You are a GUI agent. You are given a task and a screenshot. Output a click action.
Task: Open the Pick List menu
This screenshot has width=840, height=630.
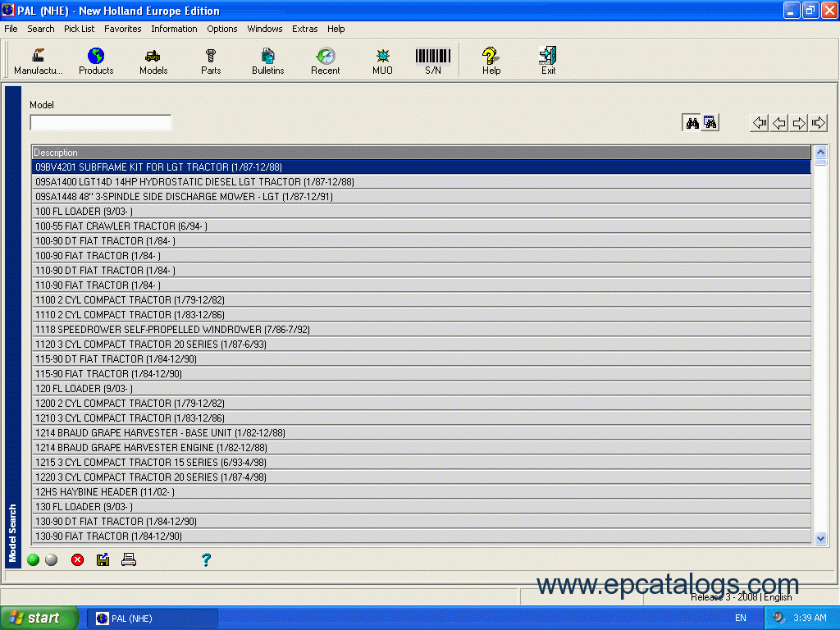click(x=80, y=29)
